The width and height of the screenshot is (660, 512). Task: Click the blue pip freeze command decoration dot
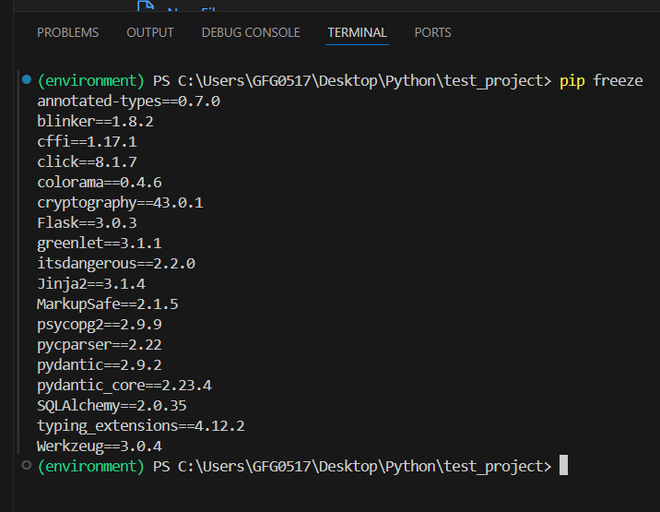coord(26,80)
